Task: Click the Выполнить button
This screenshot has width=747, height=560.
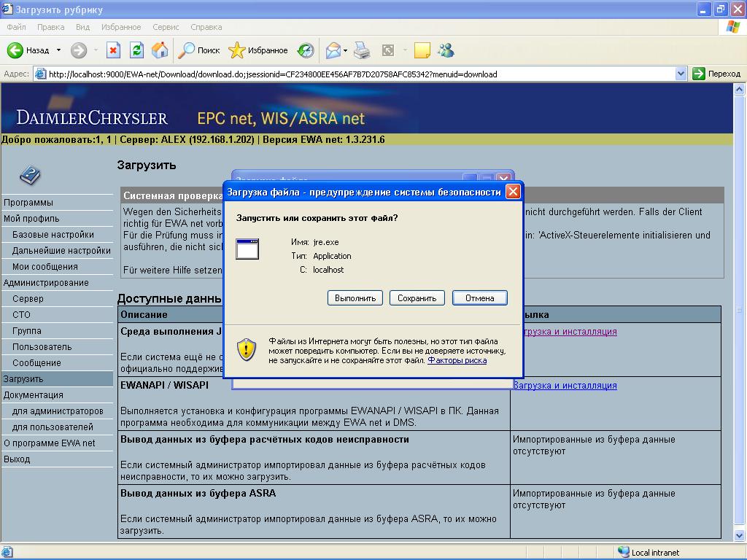Action: click(355, 298)
